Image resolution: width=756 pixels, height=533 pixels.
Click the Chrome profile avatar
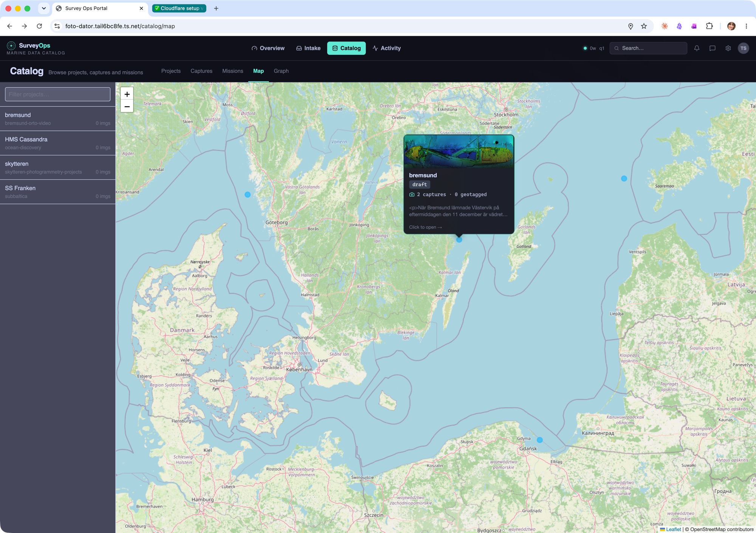(x=731, y=26)
